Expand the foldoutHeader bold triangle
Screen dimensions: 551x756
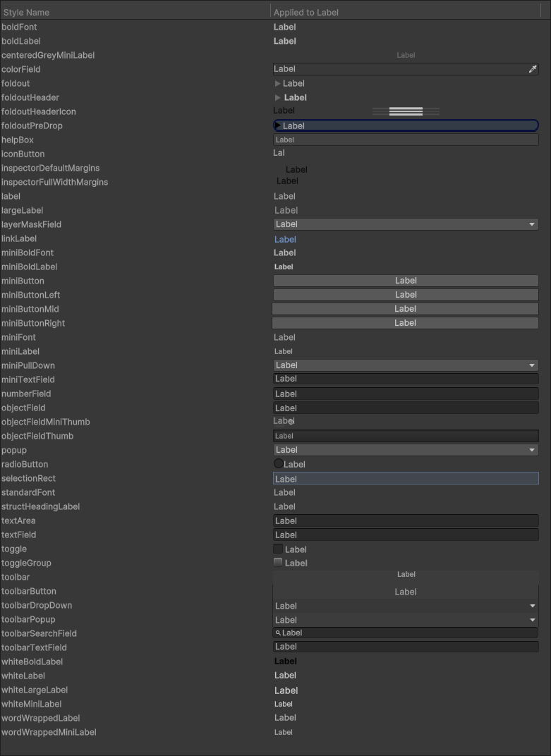tap(278, 97)
